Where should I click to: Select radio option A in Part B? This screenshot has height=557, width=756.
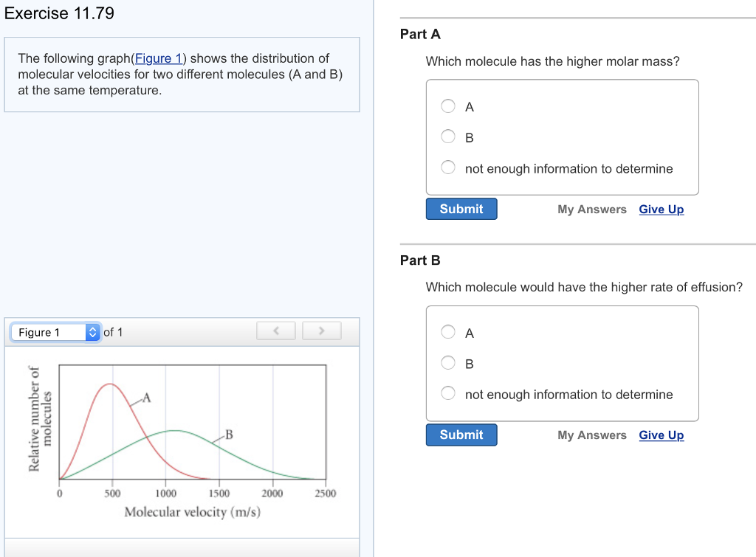[x=448, y=331]
